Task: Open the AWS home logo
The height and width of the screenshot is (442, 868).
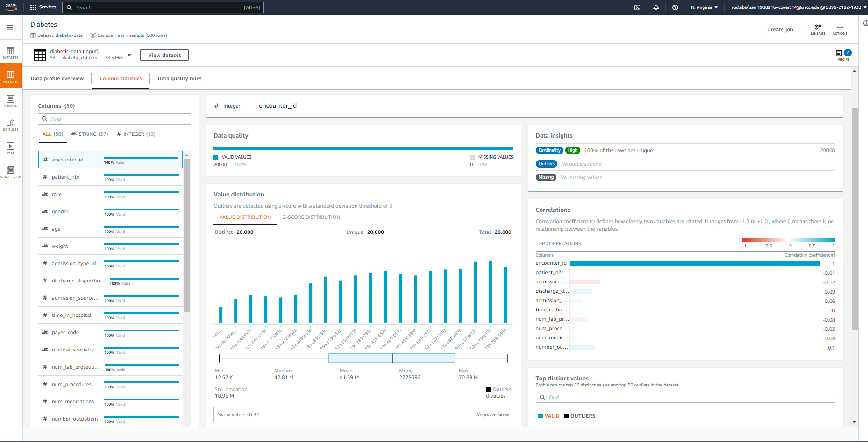Action: click(x=11, y=7)
